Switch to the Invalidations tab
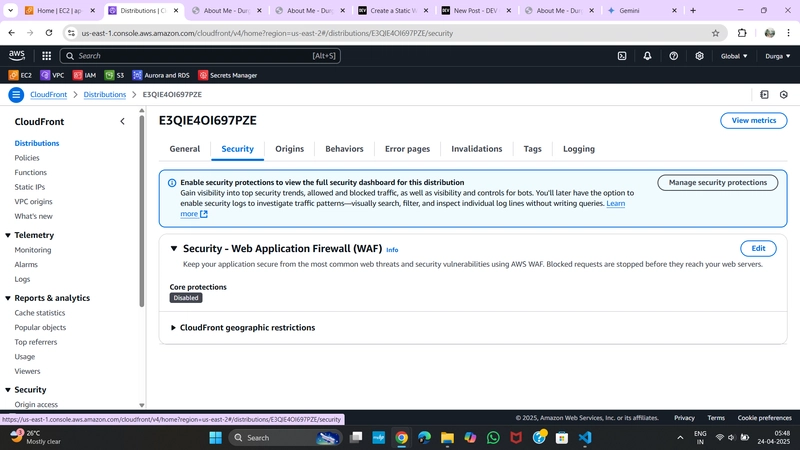 tap(477, 149)
